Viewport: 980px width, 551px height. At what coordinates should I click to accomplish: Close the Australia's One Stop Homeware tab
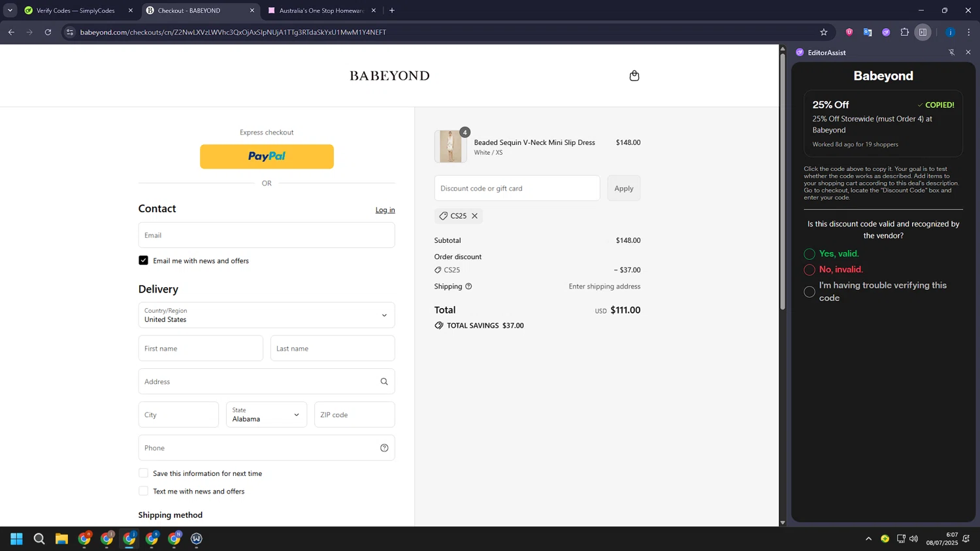(374, 10)
